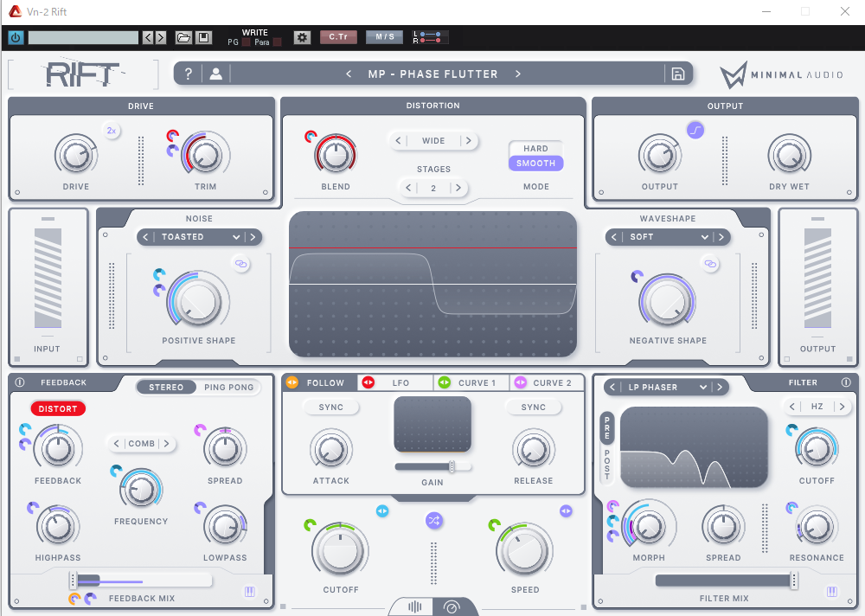Open the SOFT waveshape type dropdown
865x616 pixels.
pyautogui.click(x=669, y=237)
